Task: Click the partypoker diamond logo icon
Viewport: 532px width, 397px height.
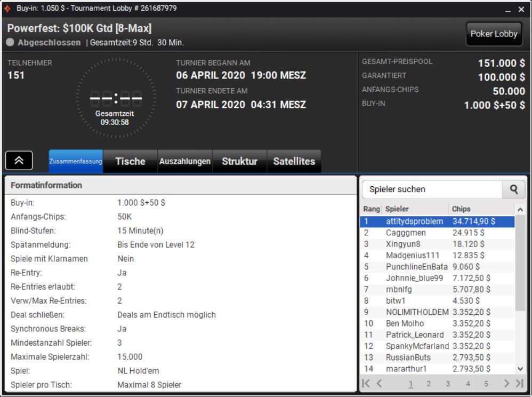Action: (7, 9)
